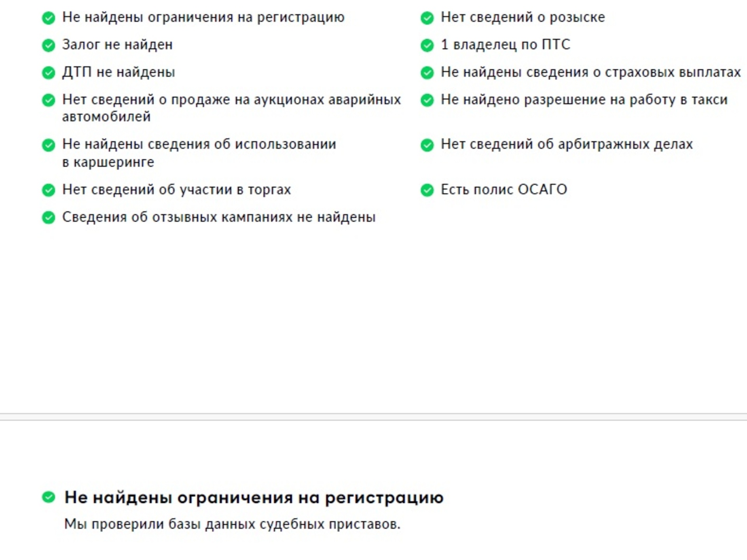Click green check icon beside 'ДТП не найдены'

(48, 73)
